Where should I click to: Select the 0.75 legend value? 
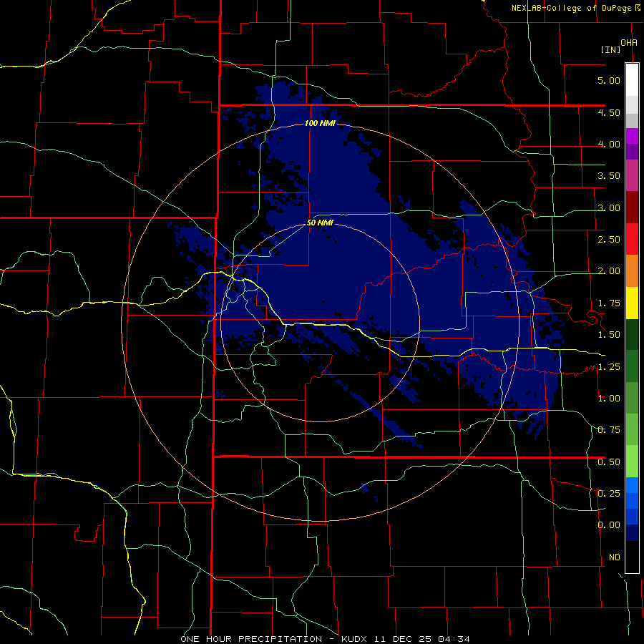click(x=609, y=430)
